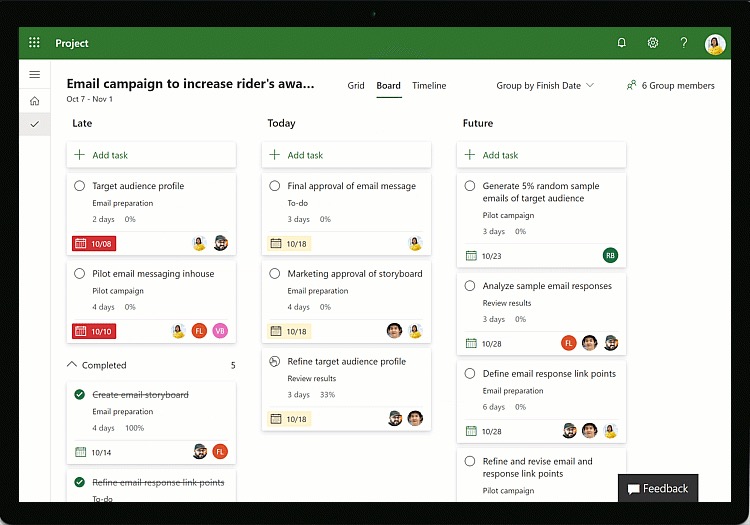The height and width of the screenshot is (525, 750).
Task: Go to Home in the sidebar
Action: tap(34, 101)
